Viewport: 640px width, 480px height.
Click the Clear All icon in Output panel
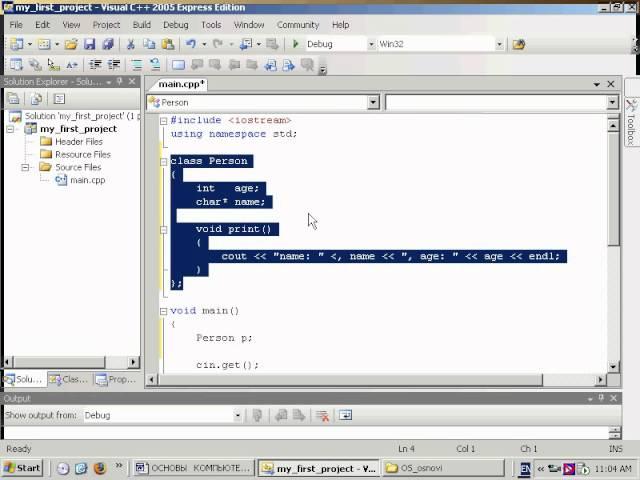click(x=322, y=416)
